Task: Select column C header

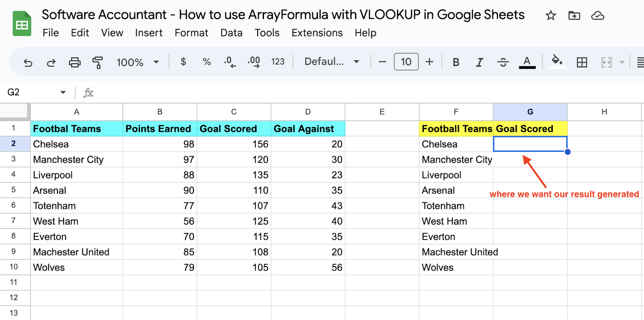Action: coord(234,112)
